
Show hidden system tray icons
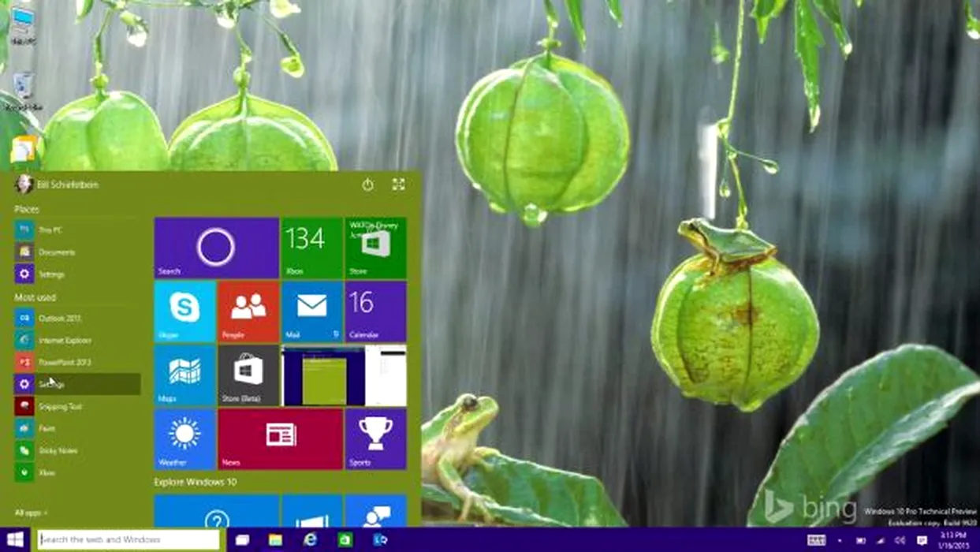[x=840, y=540]
